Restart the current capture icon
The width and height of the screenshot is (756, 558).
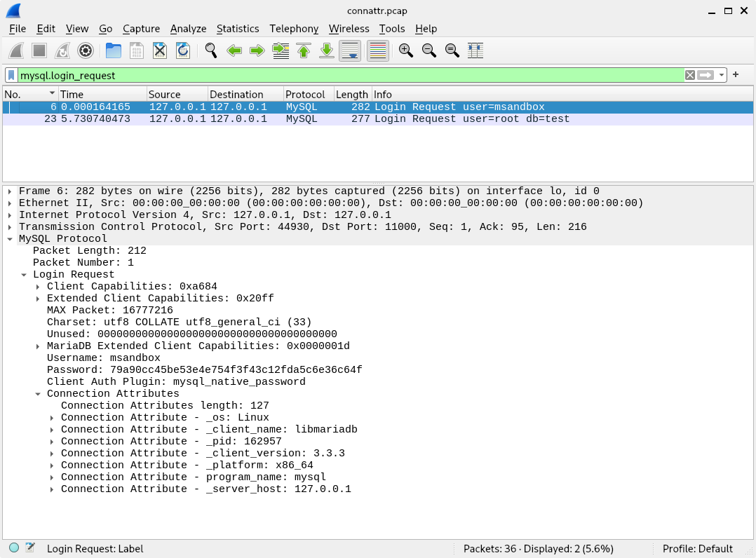62,50
